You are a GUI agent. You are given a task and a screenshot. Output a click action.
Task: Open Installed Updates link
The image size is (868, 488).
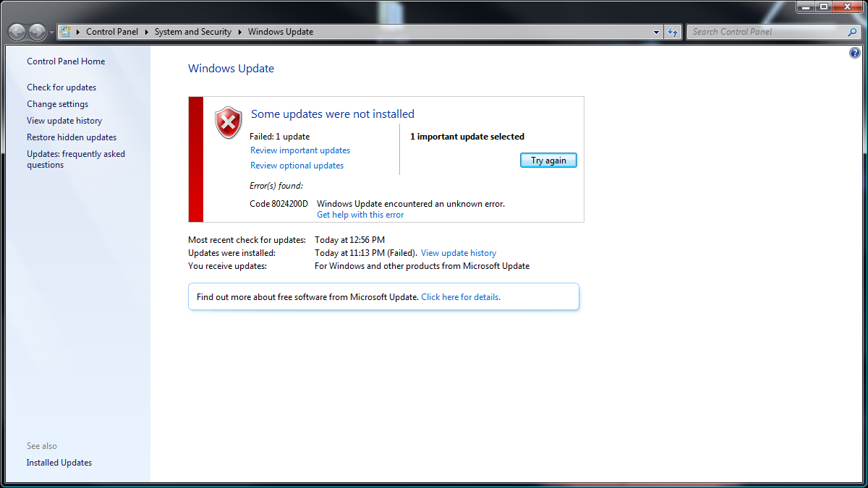click(59, 463)
